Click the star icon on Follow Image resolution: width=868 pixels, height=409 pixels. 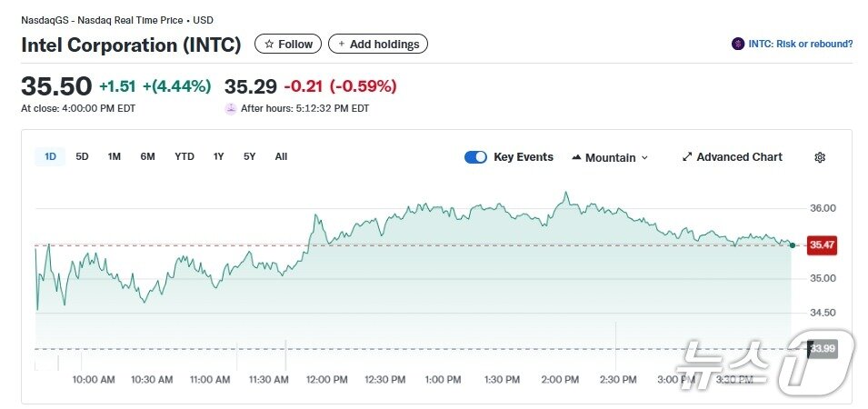(x=269, y=44)
